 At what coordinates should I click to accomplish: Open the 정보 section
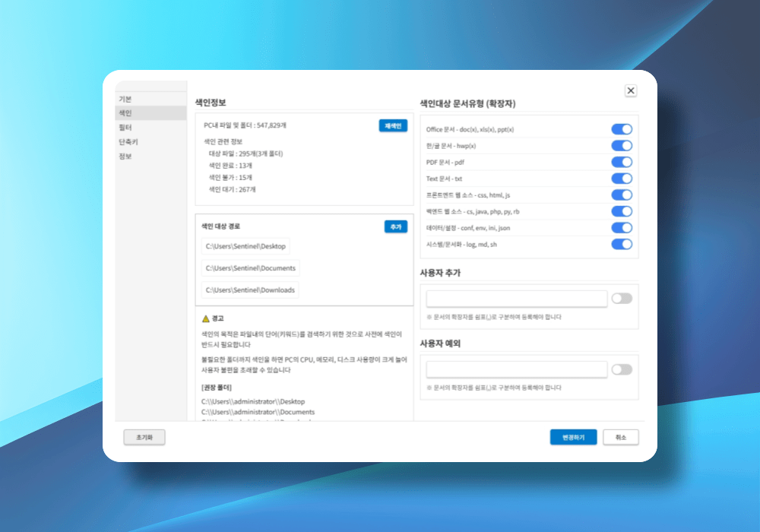point(125,157)
